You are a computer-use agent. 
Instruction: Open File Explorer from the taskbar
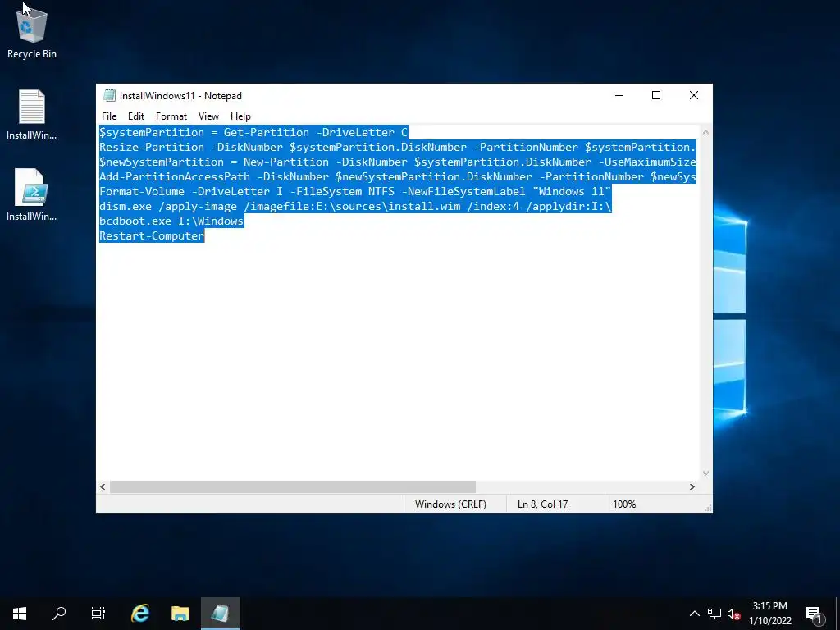tap(180, 614)
